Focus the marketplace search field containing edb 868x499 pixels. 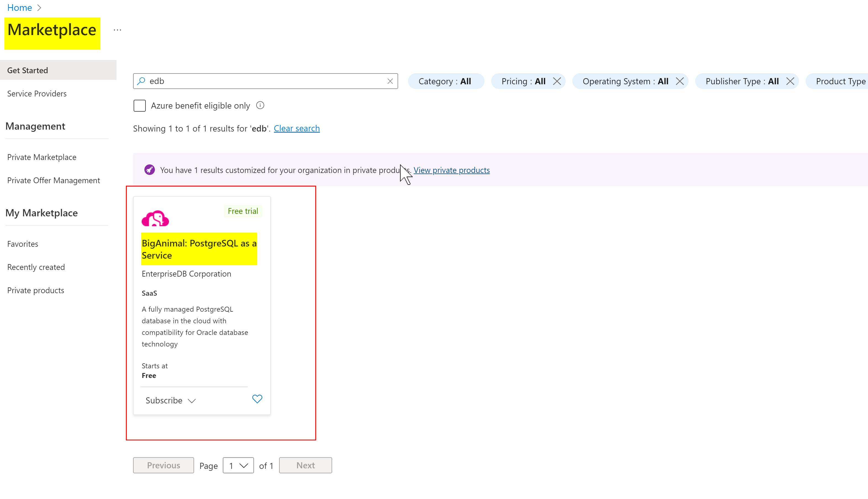coord(265,81)
